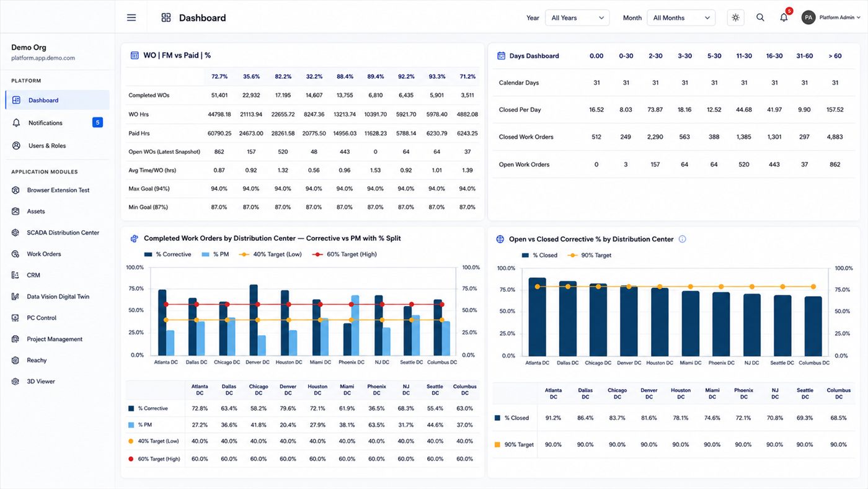Click the PC Control sidebar icon

pyautogui.click(x=15, y=318)
